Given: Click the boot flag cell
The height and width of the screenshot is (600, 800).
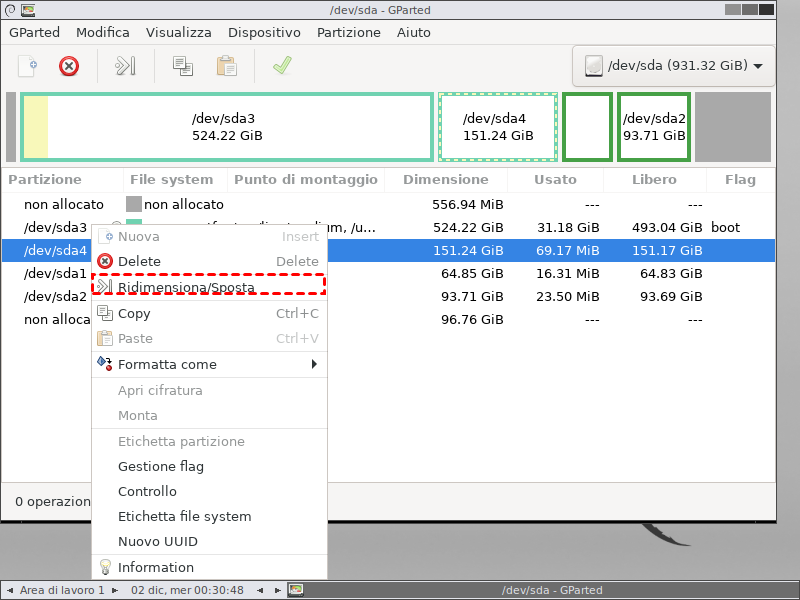Looking at the screenshot, I should 726,228.
